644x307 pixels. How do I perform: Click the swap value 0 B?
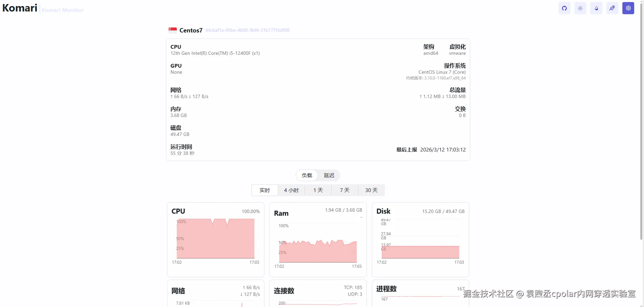pyautogui.click(x=462, y=115)
